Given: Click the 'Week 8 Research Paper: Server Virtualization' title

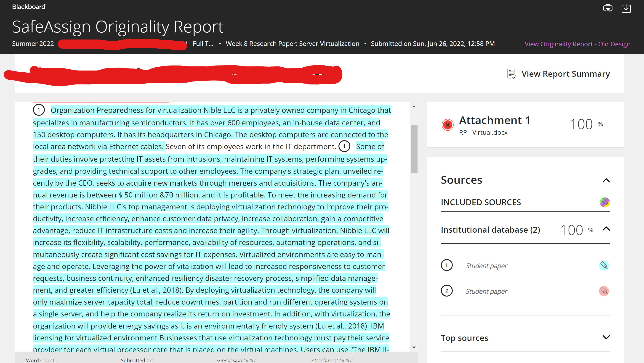Looking at the screenshot, I should click(x=292, y=44).
